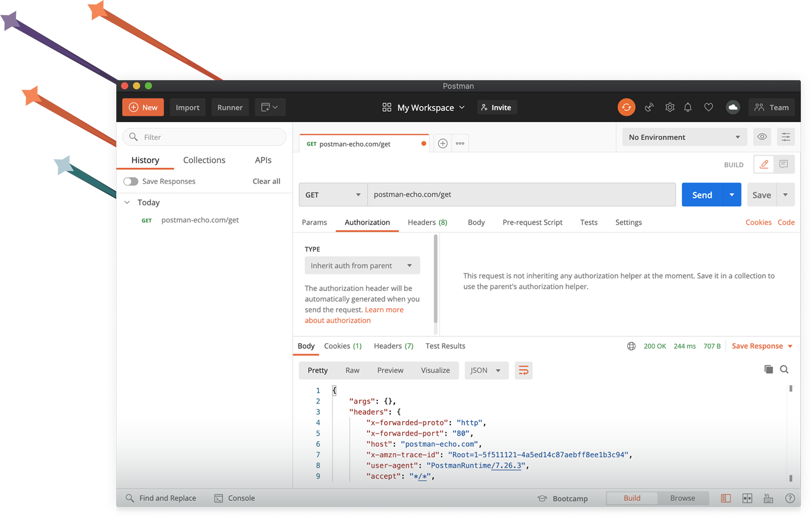The height and width of the screenshot is (518, 812).
Task: Switch to Build mode toggle
Action: pyautogui.click(x=632, y=498)
